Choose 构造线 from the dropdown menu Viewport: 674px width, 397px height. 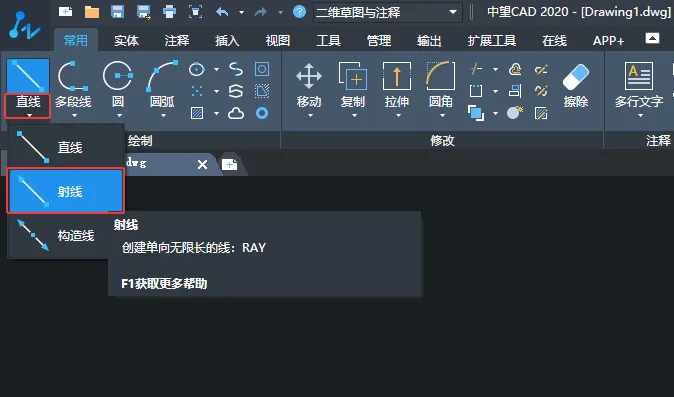coord(58,235)
